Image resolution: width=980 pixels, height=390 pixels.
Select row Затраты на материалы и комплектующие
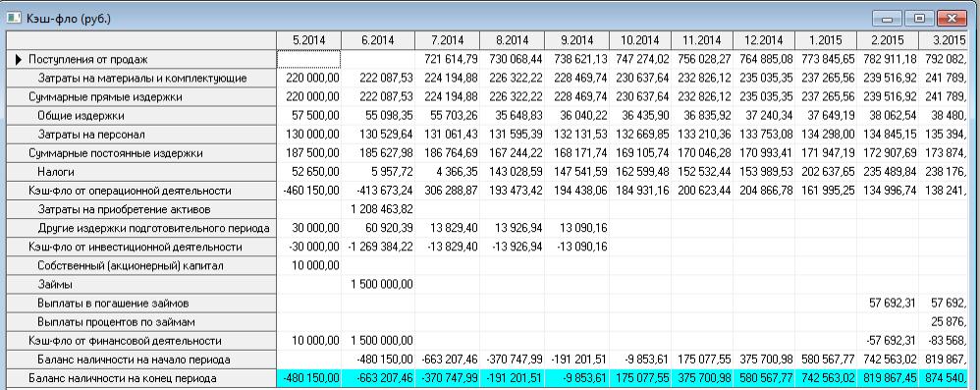141,79
